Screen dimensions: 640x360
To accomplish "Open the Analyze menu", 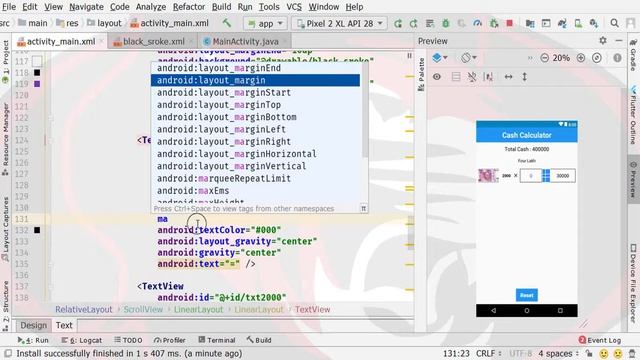I will [x=151, y=7].
